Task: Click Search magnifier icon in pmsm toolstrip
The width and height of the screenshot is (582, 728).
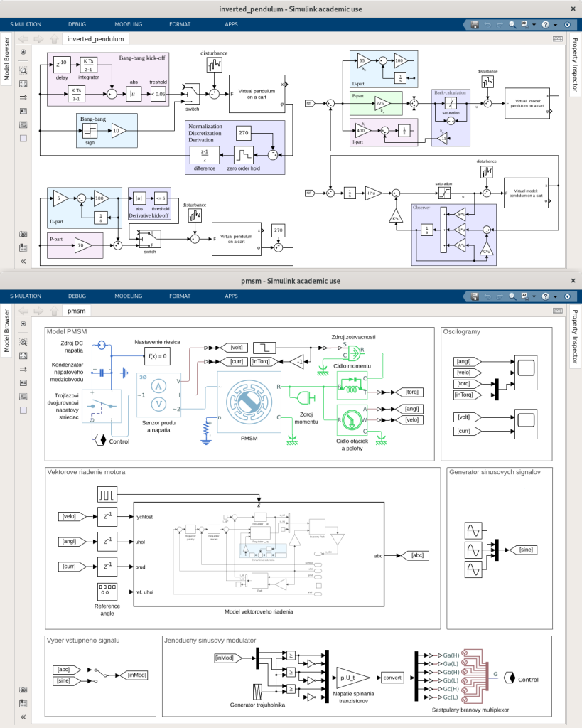Action: [512, 296]
